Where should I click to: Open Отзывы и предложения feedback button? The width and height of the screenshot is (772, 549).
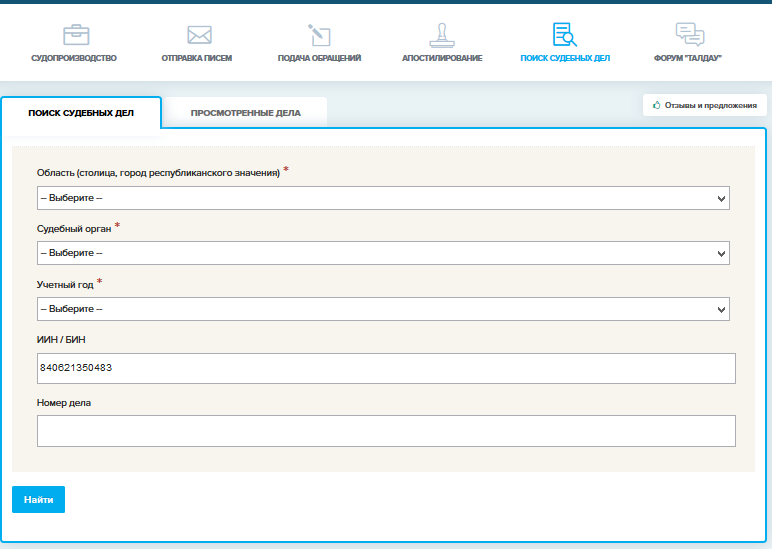[x=705, y=105]
